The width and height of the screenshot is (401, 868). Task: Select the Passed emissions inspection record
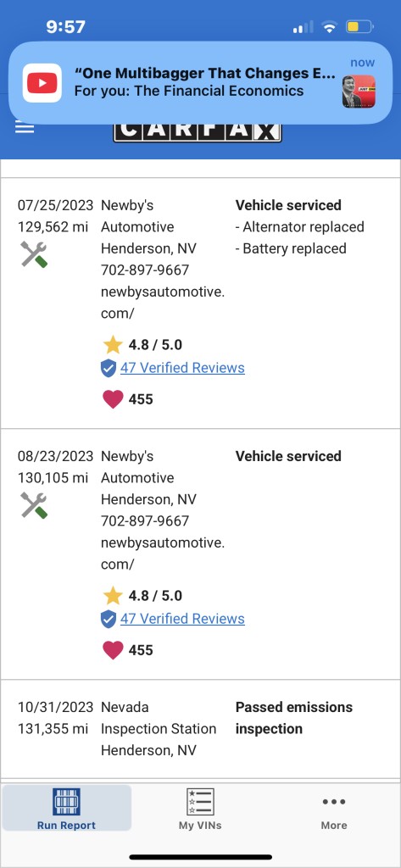[x=200, y=729]
